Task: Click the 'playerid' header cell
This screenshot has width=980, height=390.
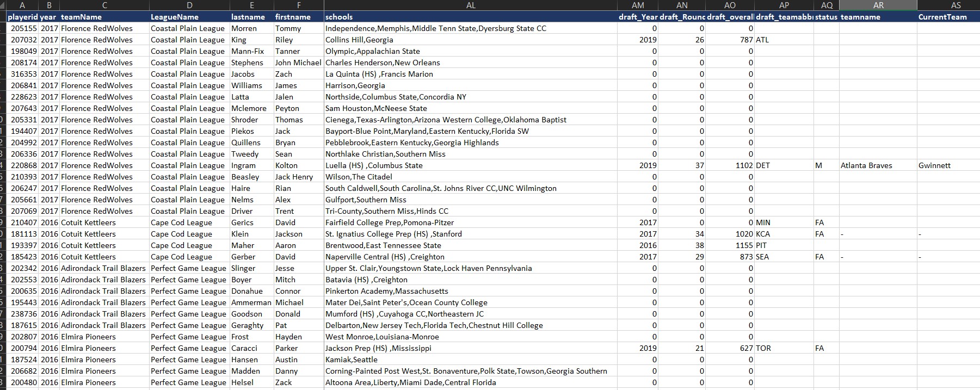Action: click(x=22, y=17)
